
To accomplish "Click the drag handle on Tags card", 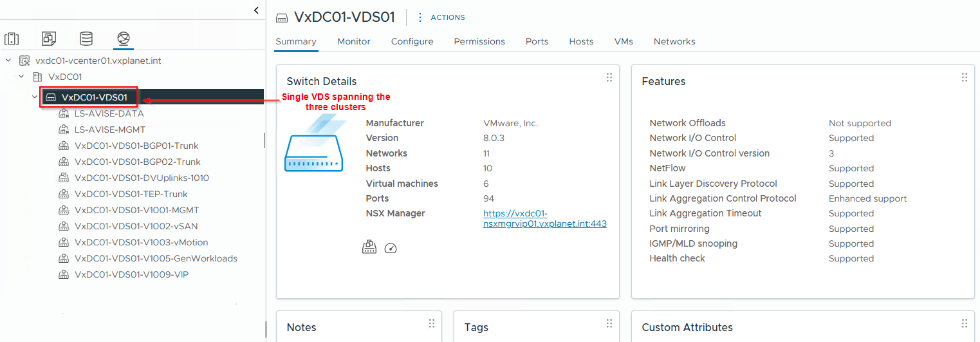I will 609,323.
